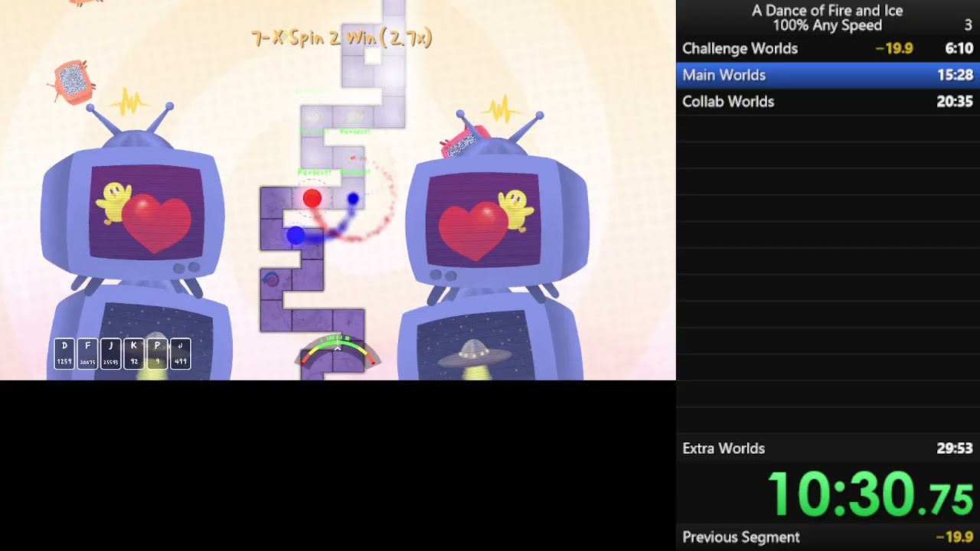Click the A Dance of Fire and Ice title

pos(827,11)
